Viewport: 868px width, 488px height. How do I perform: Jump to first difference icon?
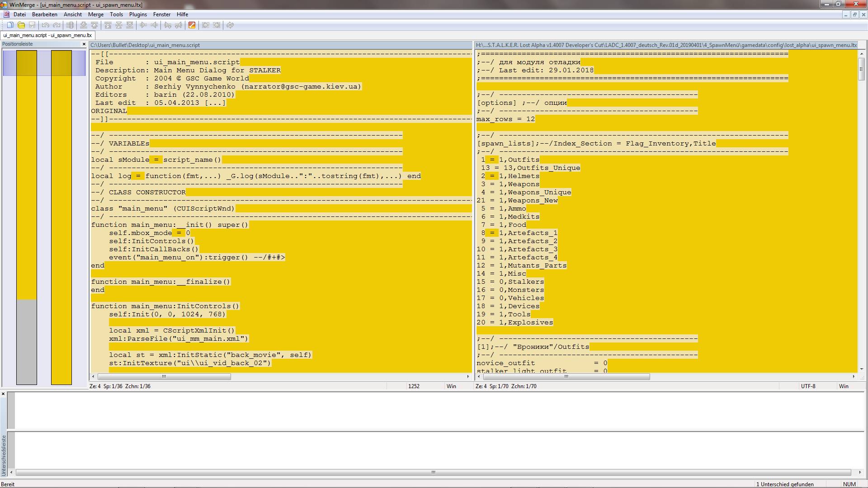(108, 25)
